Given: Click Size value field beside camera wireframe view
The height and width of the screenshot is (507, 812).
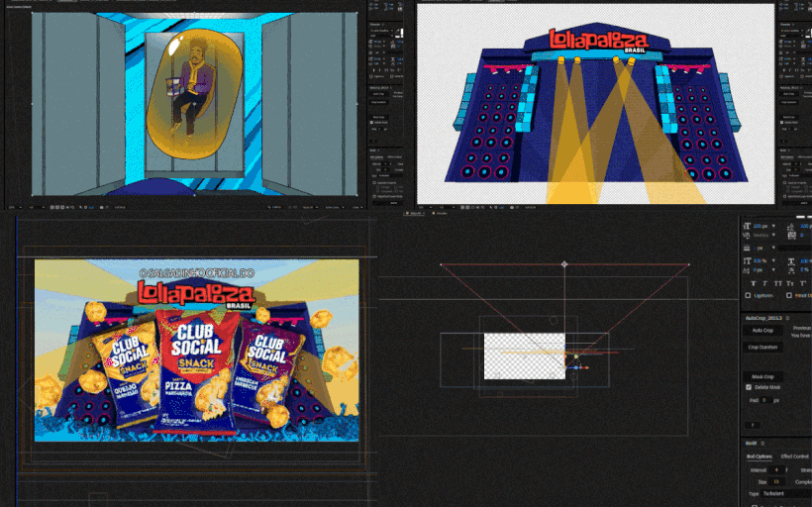Looking at the screenshot, I should tap(775, 481).
